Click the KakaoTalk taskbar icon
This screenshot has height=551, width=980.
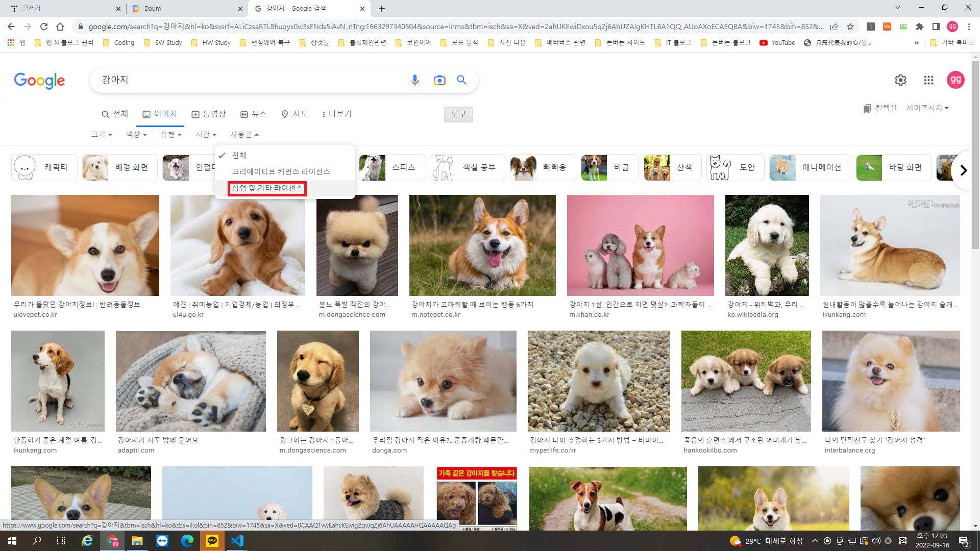[212, 541]
